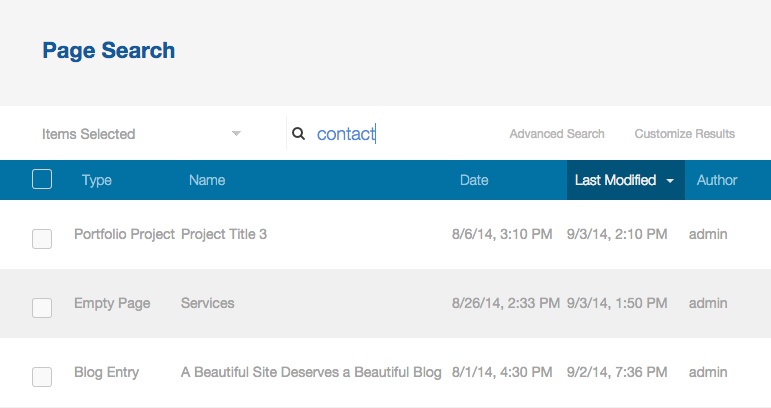771x408 pixels.
Task: Click date 8/6/14, 3:10 PM
Action: click(x=502, y=234)
